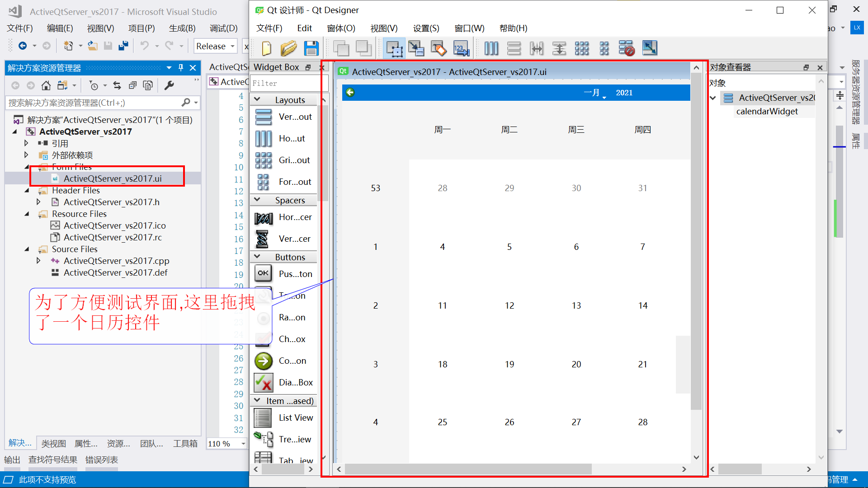
Task: Switch to the 类视图 tab
Action: (x=53, y=443)
